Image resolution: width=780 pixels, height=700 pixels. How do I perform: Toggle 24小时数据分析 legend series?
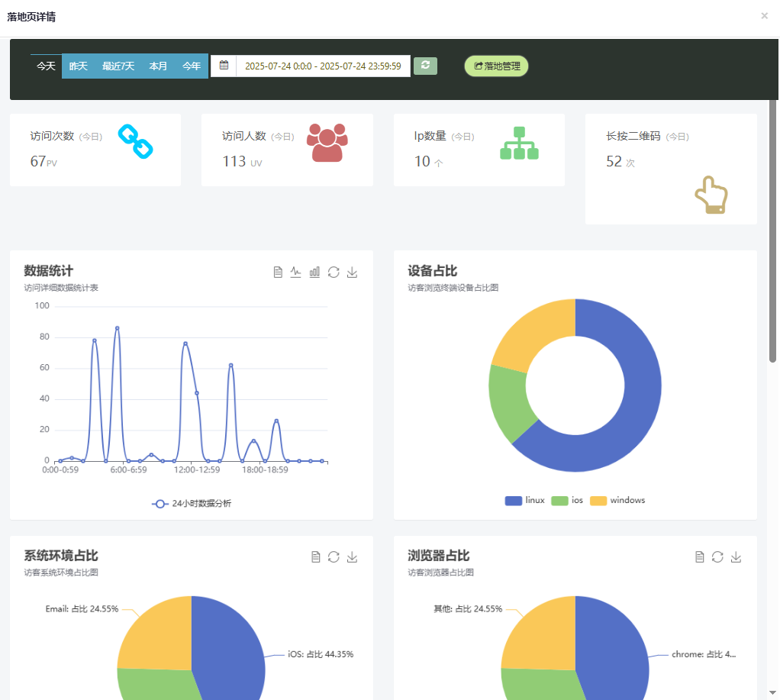pyautogui.click(x=192, y=504)
